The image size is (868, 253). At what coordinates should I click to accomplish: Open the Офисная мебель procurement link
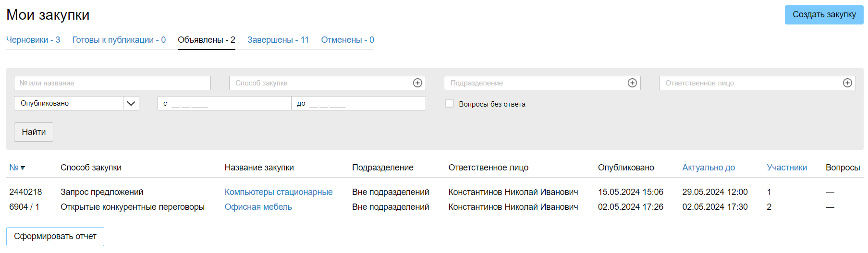pos(258,207)
